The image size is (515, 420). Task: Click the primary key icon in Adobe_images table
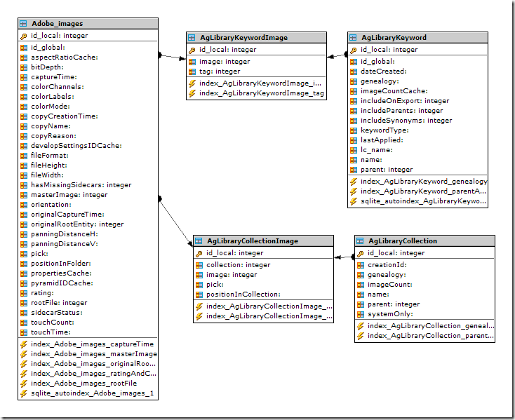(24, 36)
